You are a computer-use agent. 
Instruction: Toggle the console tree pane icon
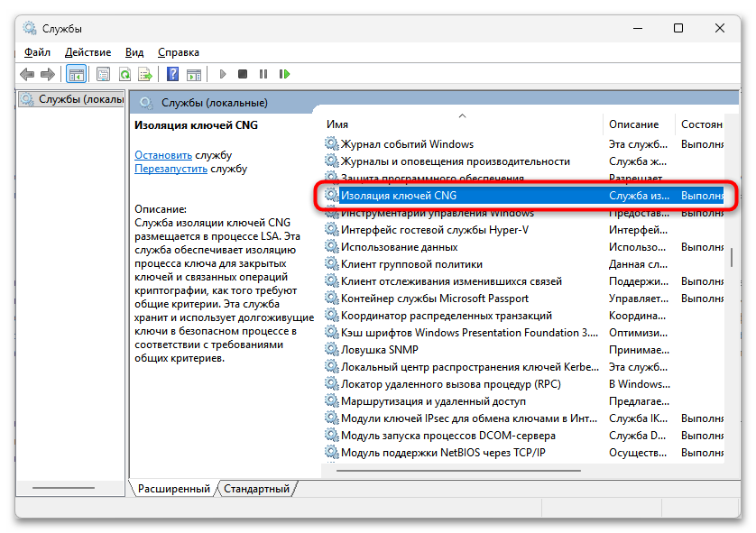(x=76, y=74)
